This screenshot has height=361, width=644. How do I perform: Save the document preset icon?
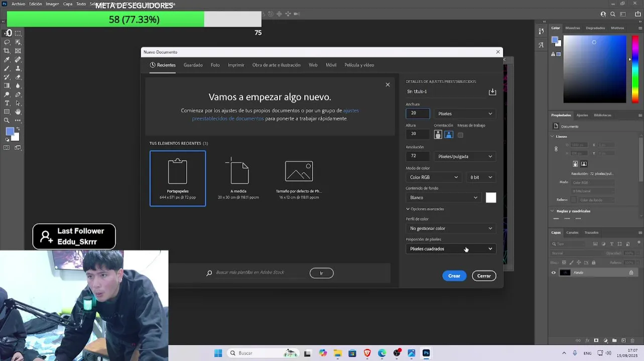click(x=492, y=92)
